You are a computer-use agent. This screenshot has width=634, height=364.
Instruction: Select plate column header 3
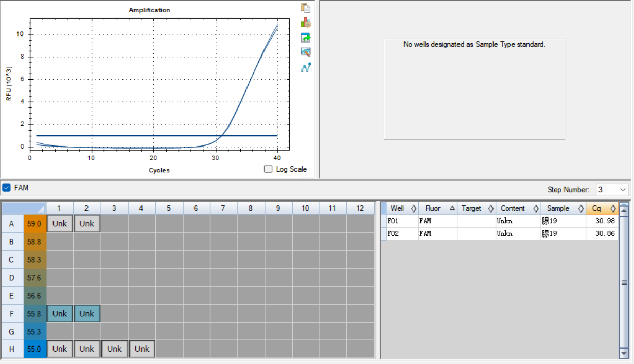coord(114,208)
